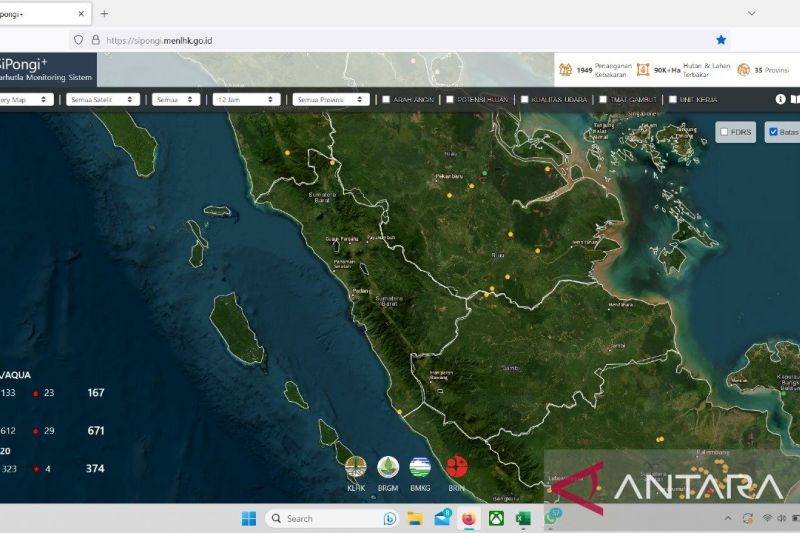Uncheck the Batas layer checkbox

[x=771, y=132]
